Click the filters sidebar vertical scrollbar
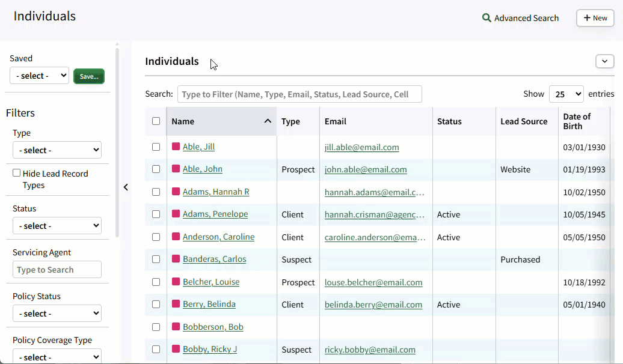This screenshot has width=623, height=364. [117, 143]
